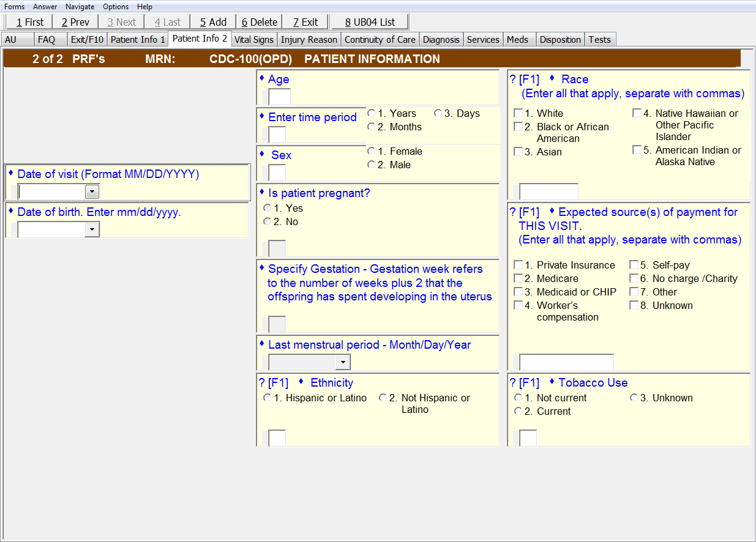Image resolution: width=756 pixels, height=542 pixels.
Task: Click the Age input field
Action: [x=279, y=97]
